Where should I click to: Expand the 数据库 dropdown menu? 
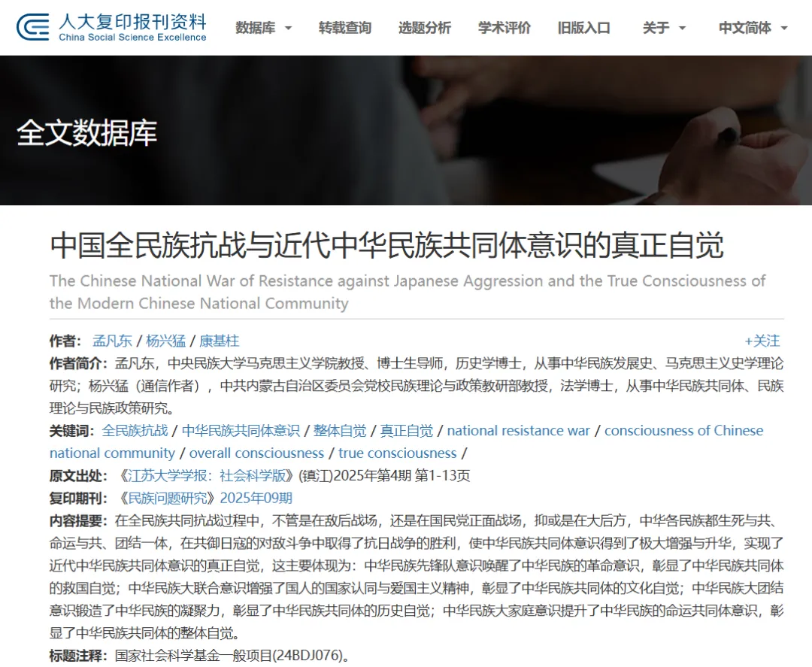coord(263,28)
